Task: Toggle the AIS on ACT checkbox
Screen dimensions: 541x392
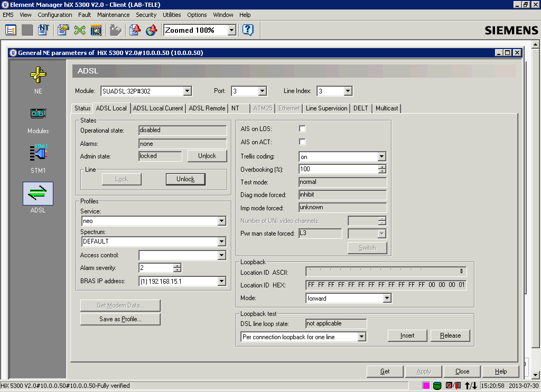Action: pyautogui.click(x=302, y=142)
